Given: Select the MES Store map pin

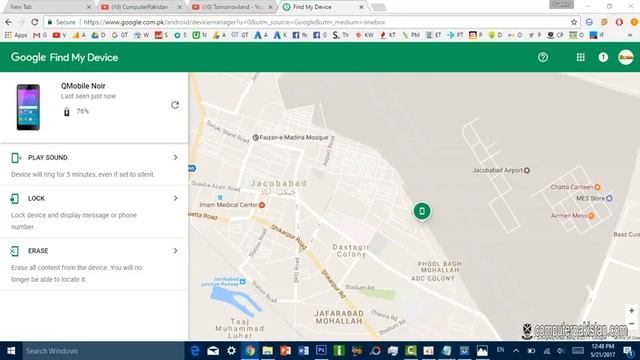Looking at the screenshot, I should (609, 198).
